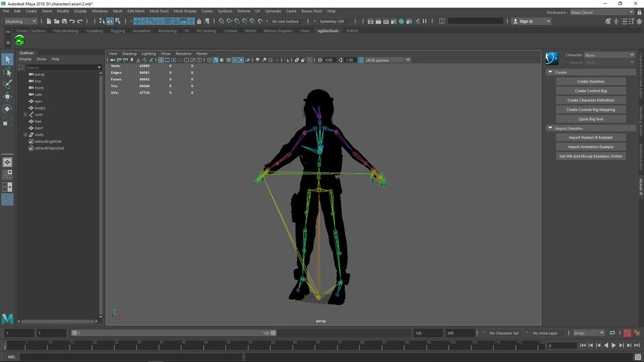Switch to the Rigging shelf tab
The width and height of the screenshot is (644, 362).
(x=118, y=31)
